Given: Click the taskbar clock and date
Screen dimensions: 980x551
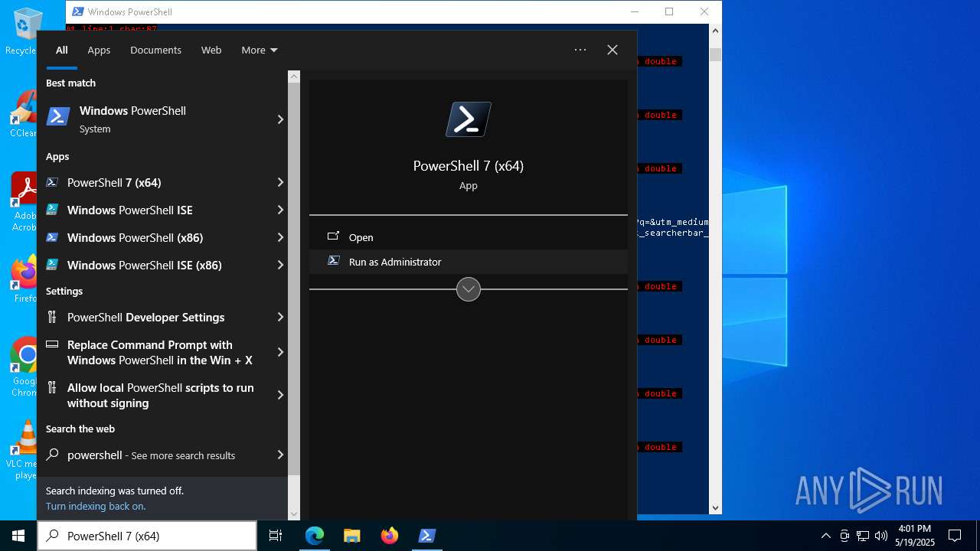Looking at the screenshot, I should point(915,536).
